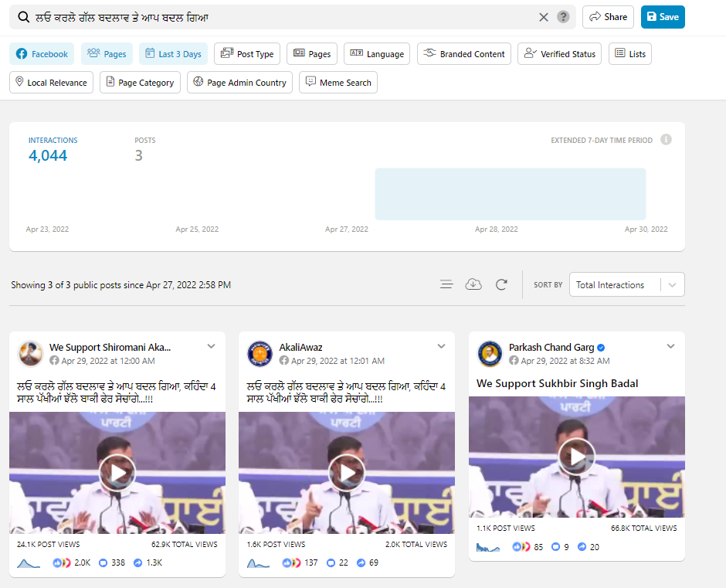This screenshot has width=726, height=588.
Task: Click the trend sparkline on the 24.1K views post
Action: click(29, 563)
